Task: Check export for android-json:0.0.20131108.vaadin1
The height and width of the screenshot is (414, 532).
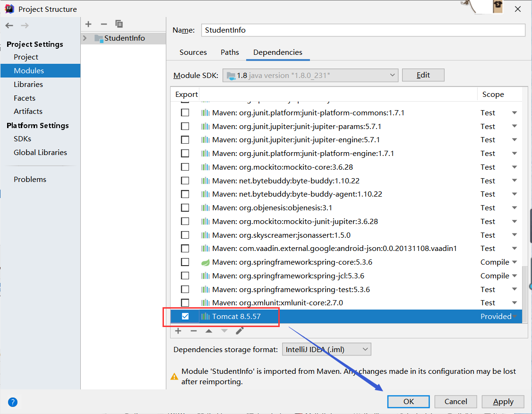Action: click(185, 249)
